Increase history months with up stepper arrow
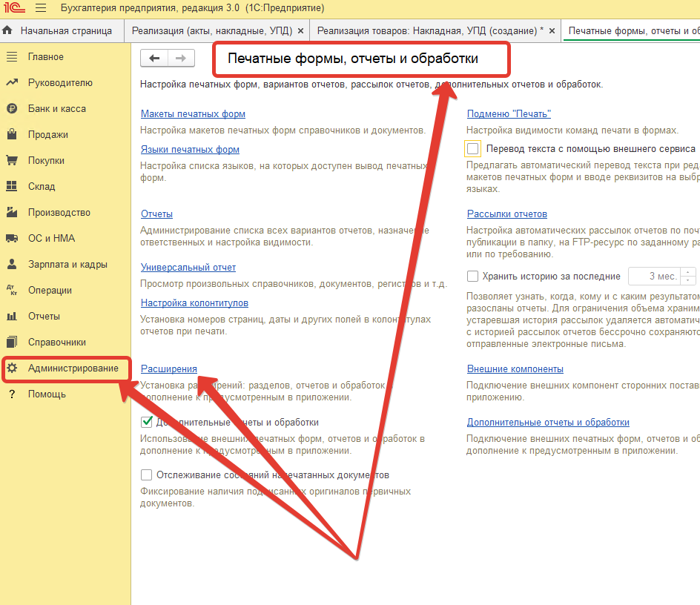Screen dimensions: 700x605 point(688,272)
